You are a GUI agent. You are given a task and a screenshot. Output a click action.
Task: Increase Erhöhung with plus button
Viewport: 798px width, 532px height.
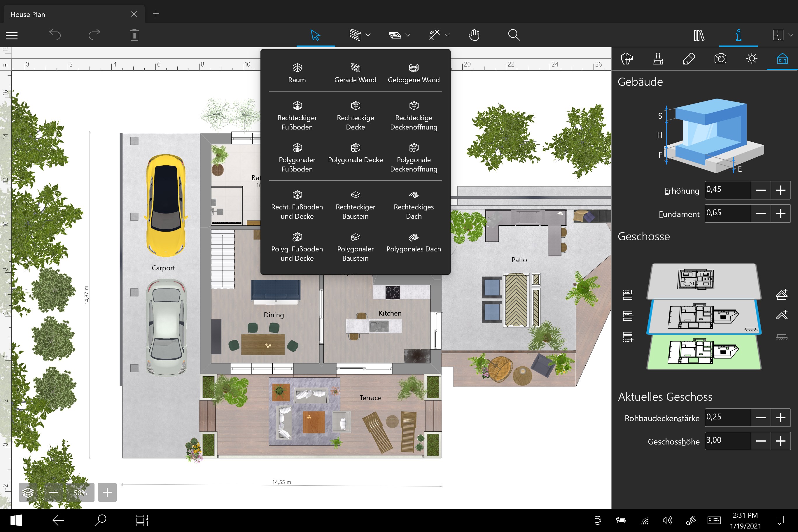tap(781, 190)
